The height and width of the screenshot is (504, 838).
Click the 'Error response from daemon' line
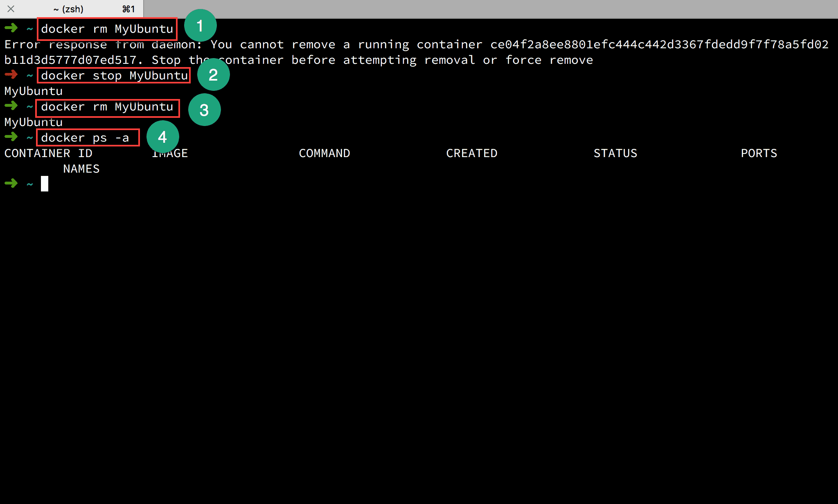tap(417, 44)
